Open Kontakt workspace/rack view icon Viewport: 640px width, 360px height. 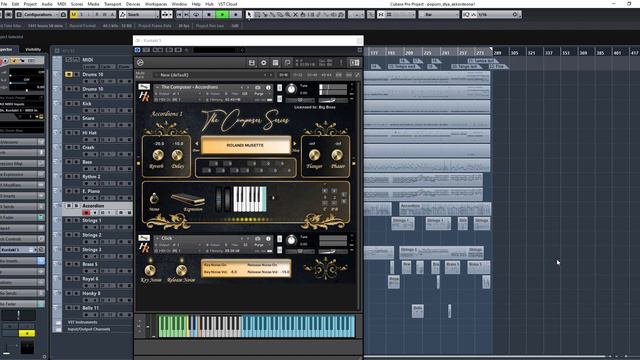coord(276,62)
